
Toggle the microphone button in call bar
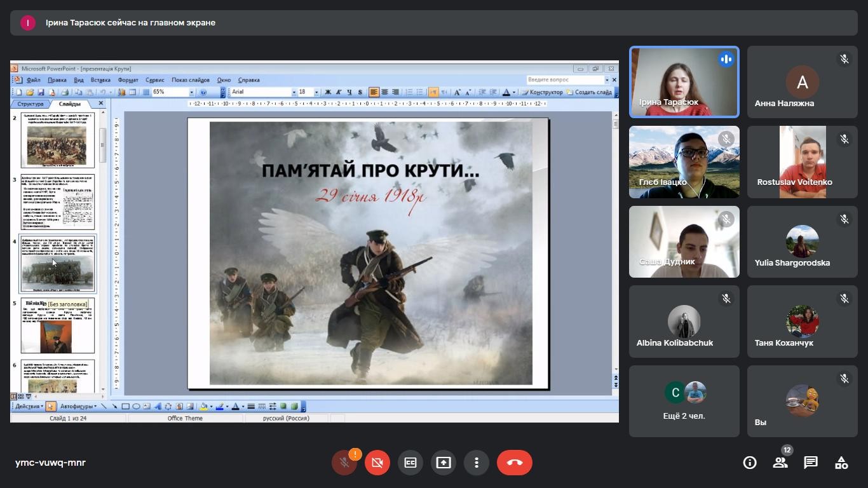pyautogui.click(x=344, y=463)
